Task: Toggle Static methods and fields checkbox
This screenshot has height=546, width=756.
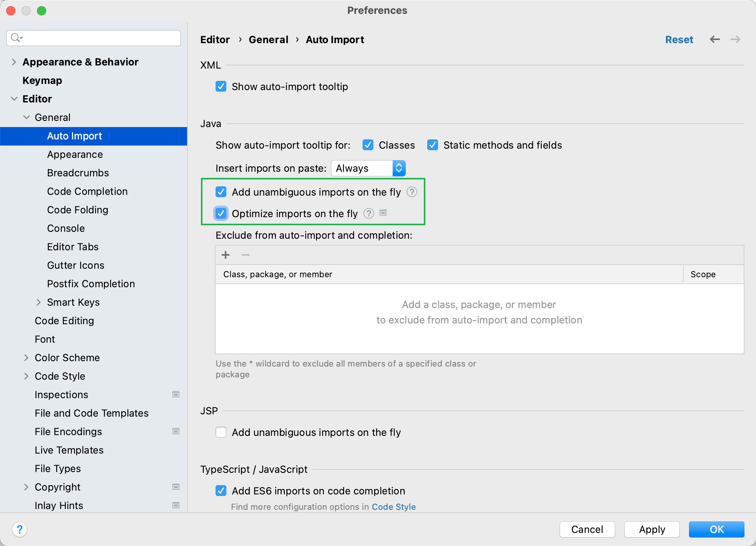Action: 433,145
